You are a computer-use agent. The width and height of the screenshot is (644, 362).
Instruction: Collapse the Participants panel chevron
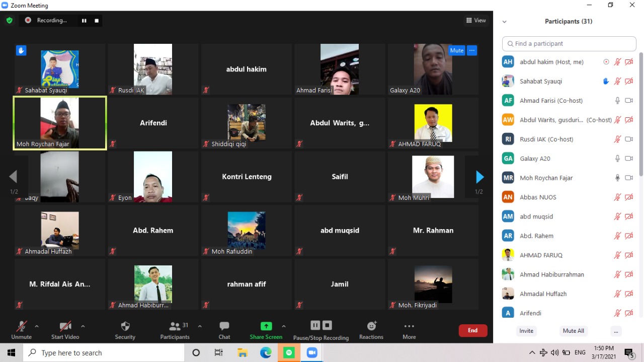[x=504, y=22]
